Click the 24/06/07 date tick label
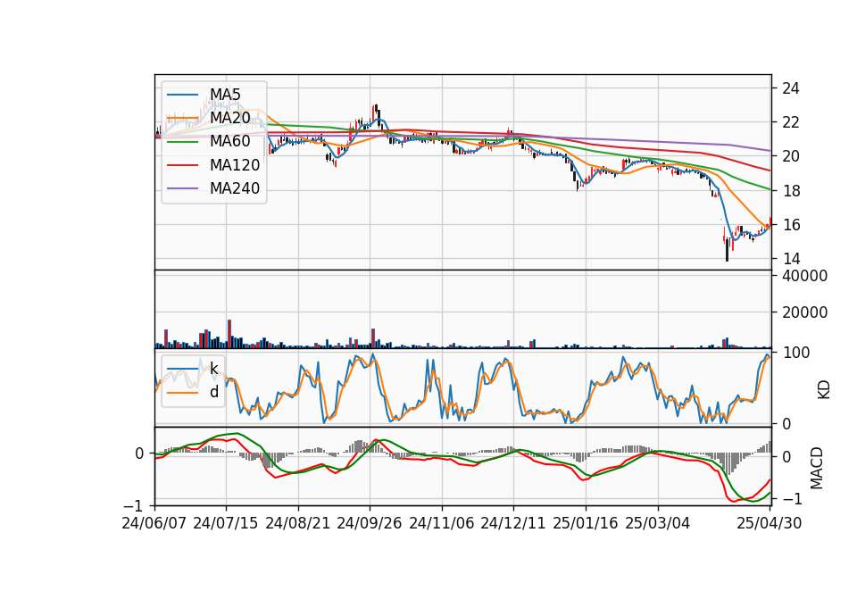The image size is (857, 616). tap(154, 524)
